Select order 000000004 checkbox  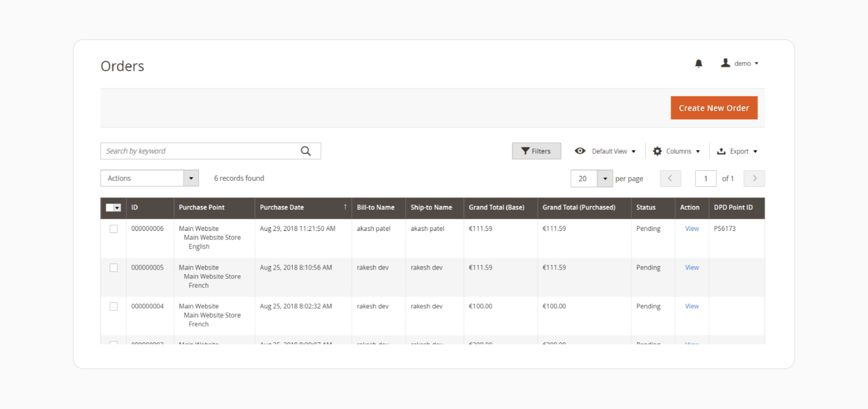pyautogui.click(x=114, y=307)
